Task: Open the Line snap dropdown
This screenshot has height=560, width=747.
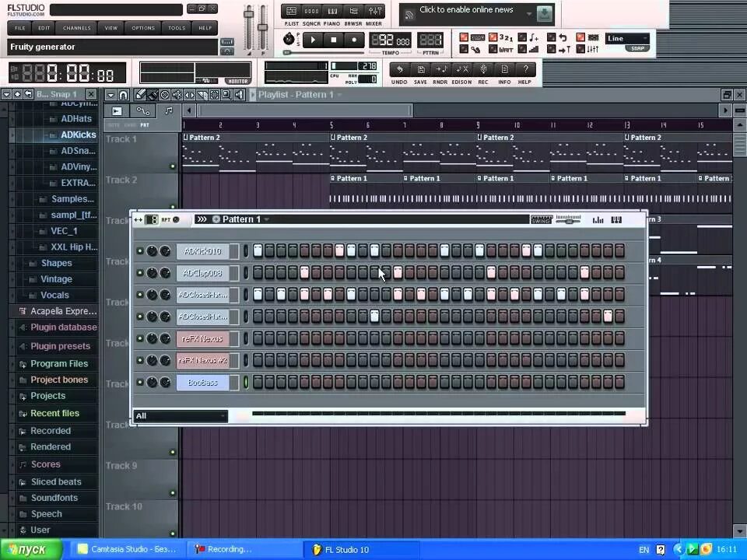Action: 627,39
